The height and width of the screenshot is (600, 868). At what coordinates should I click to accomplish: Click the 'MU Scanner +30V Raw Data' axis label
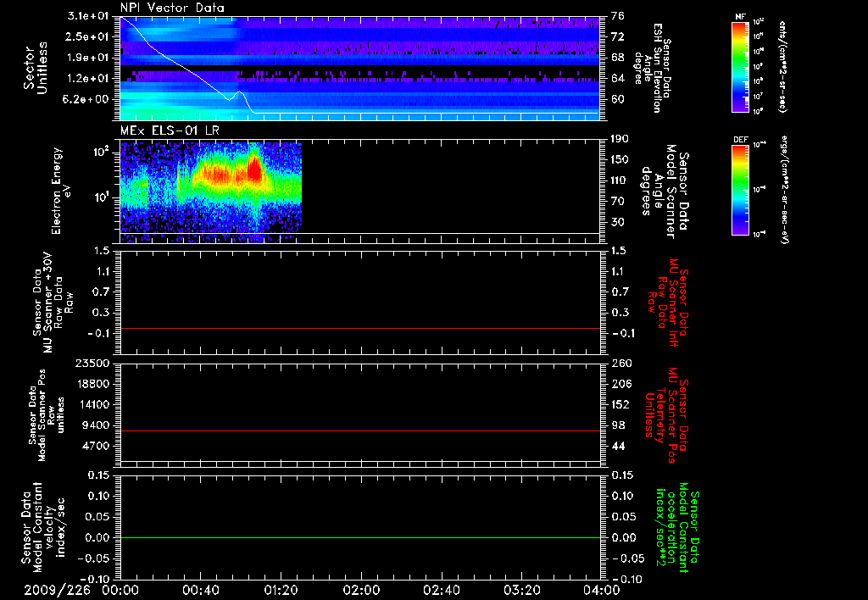pos(52,303)
